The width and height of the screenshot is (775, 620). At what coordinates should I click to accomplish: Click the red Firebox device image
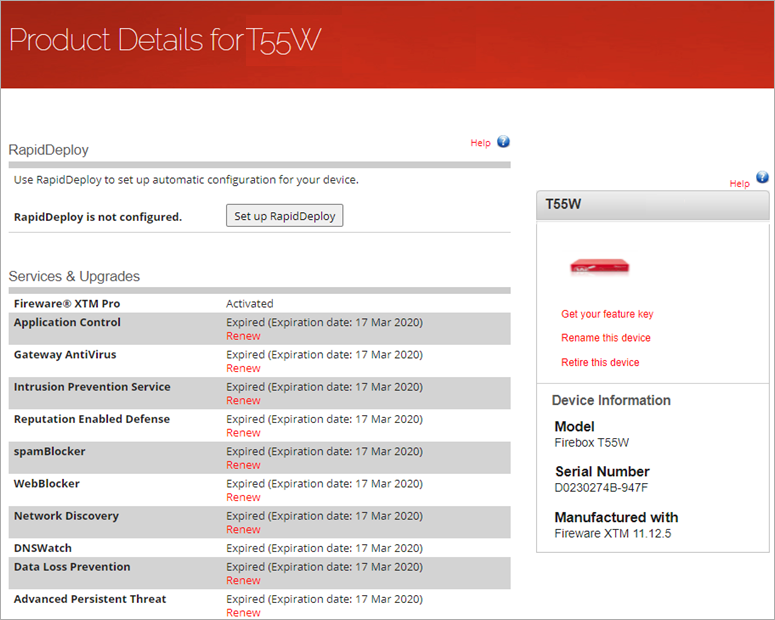tap(600, 266)
